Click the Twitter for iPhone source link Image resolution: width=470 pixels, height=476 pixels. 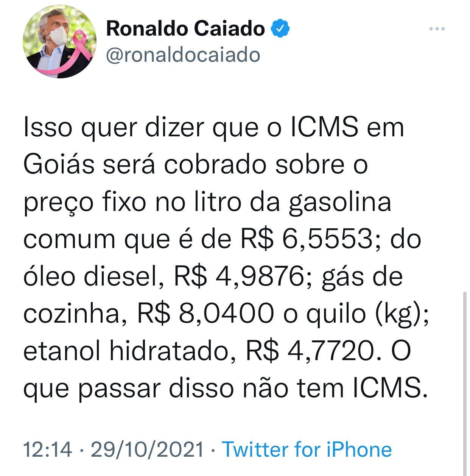click(x=307, y=449)
